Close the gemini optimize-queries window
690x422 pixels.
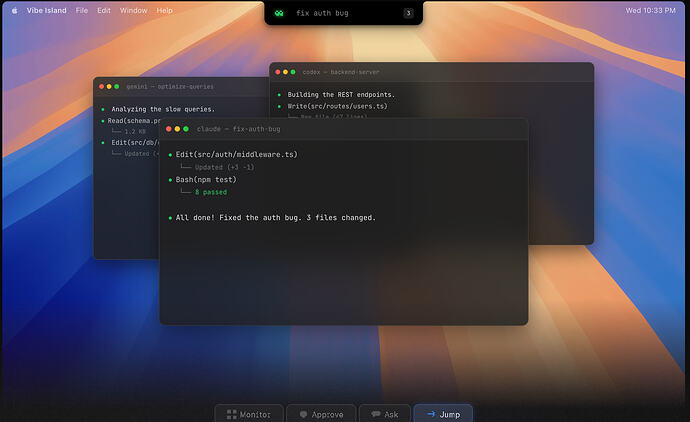click(x=102, y=87)
